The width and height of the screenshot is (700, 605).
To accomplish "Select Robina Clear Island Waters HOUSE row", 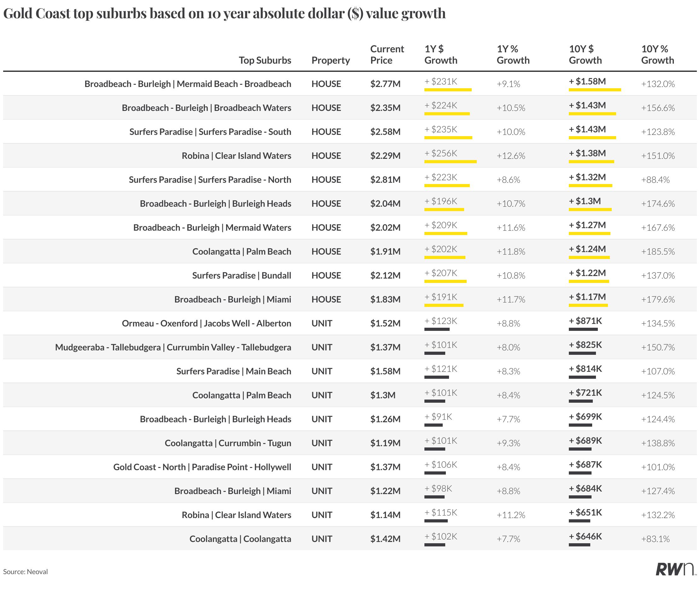I will (x=350, y=156).
